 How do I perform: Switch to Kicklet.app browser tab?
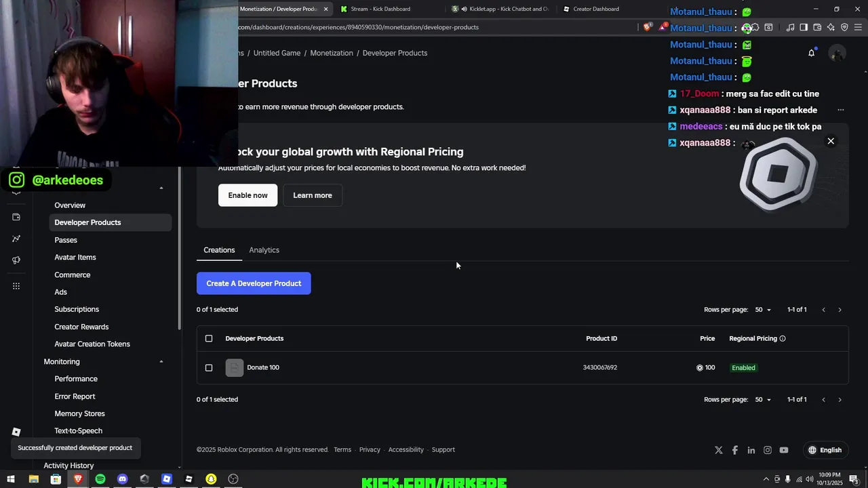pos(502,9)
